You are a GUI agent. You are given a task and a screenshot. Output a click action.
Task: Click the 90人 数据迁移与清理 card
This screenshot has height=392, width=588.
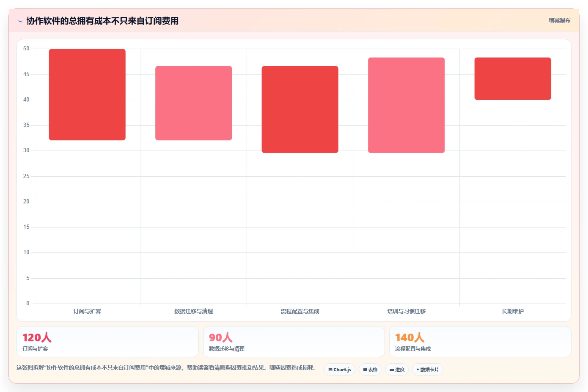pos(294,342)
